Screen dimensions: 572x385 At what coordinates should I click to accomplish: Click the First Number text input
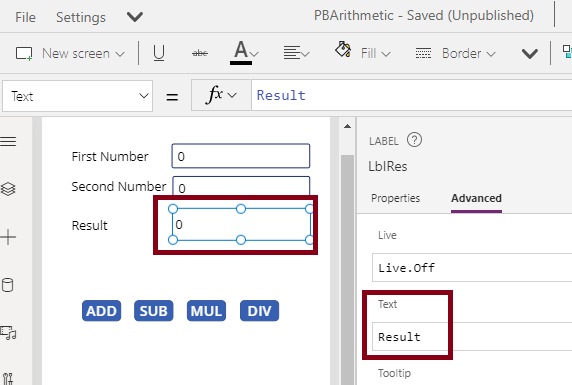pos(241,156)
